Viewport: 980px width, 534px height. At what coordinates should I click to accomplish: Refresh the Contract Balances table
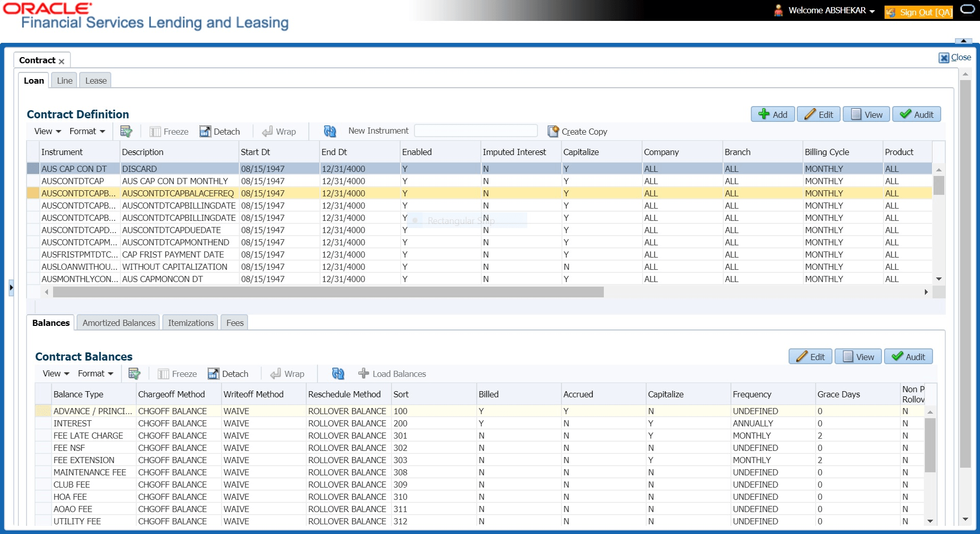[338, 374]
